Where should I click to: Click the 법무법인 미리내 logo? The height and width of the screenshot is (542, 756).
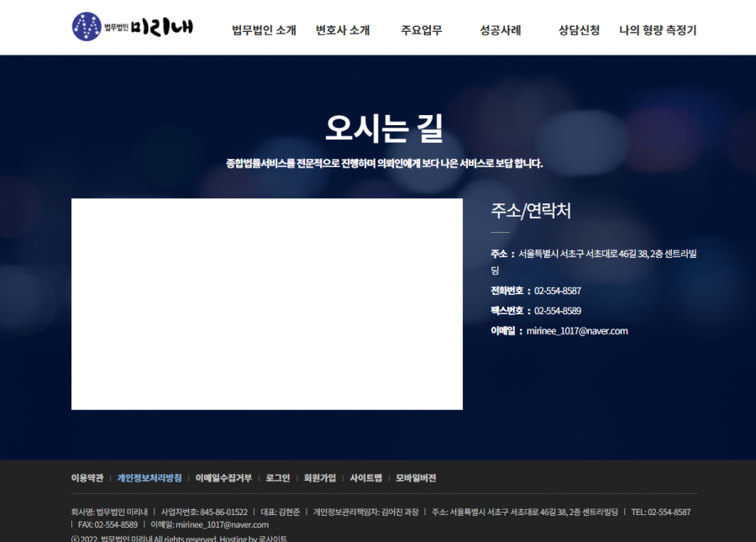click(133, 27)
